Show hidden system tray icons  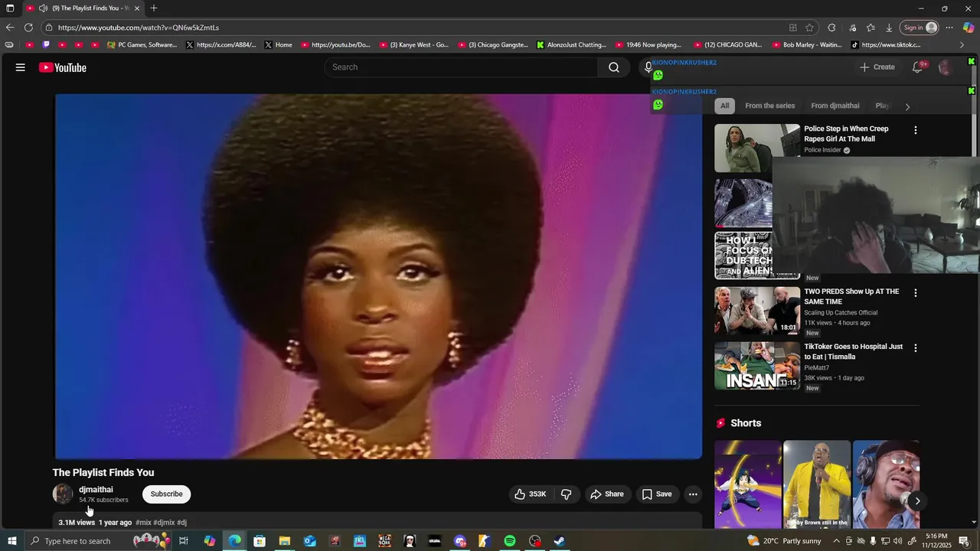pyautogui.click(x=836, y=541)
